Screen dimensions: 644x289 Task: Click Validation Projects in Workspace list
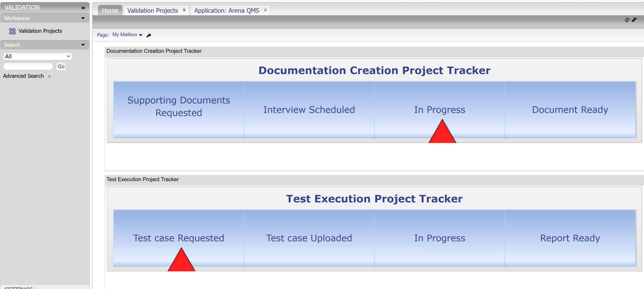click(40, 31)
